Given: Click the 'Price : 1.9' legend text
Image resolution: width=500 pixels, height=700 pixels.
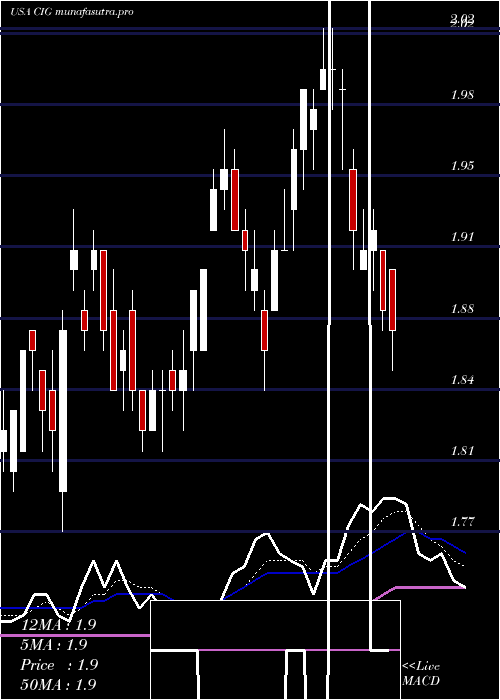Looking at the screenshot, I should click(x=59, y=665).
